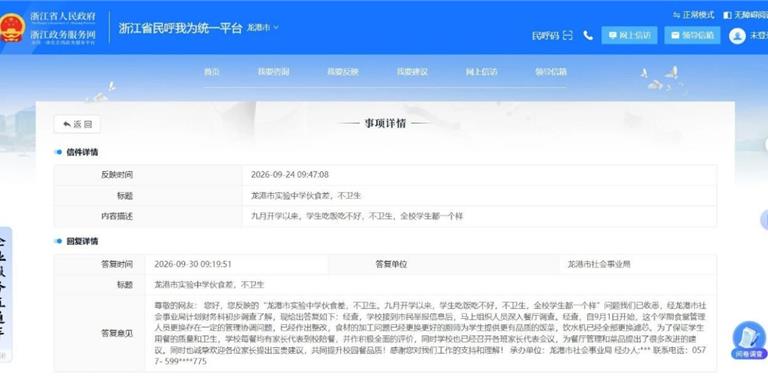
Task: Open 领导信箱 navigation tab
Action: (x=551, y=72)
